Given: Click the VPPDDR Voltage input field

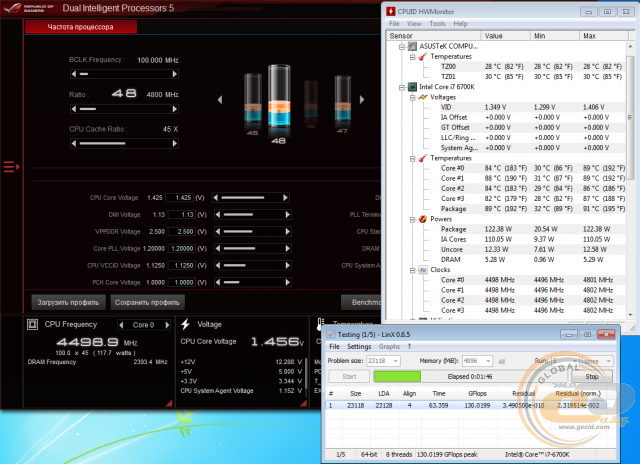Looking at the screenshot, I should 182,231.
